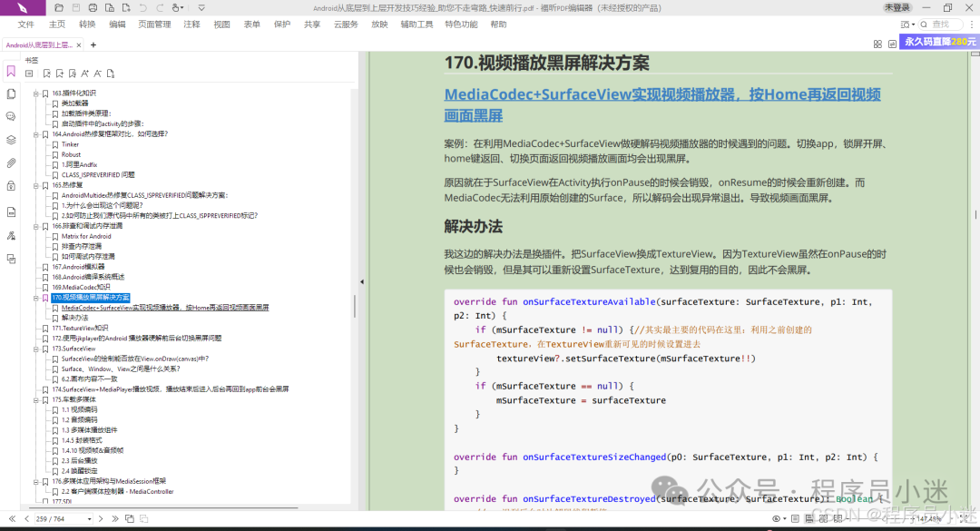Open the Comments panel in sidebar
Viewport: 980px width, 531px height.
[11, 116]
